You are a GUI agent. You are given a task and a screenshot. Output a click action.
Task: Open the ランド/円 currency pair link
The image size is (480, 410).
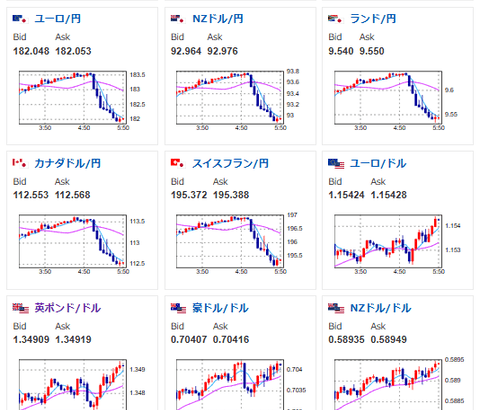point(373,19)
